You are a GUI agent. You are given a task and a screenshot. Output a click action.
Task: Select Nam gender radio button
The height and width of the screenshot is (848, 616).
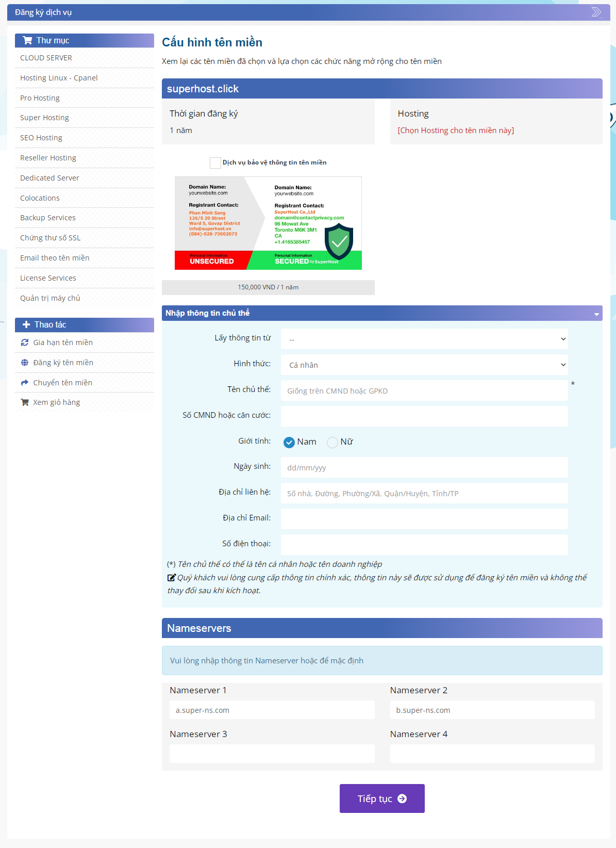point(289,442)
